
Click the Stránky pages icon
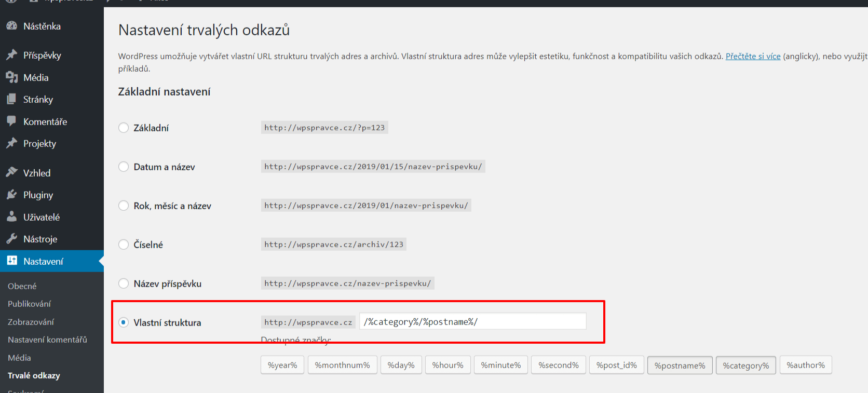[x=11, y=99]
